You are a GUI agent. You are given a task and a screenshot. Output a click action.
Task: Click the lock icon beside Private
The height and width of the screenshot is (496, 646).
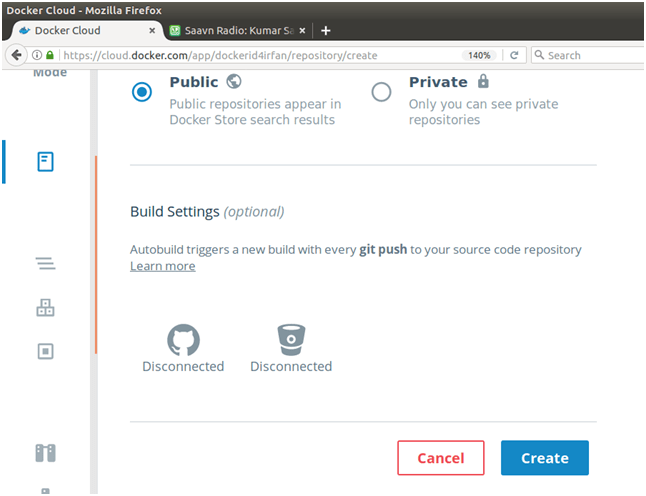483,81
